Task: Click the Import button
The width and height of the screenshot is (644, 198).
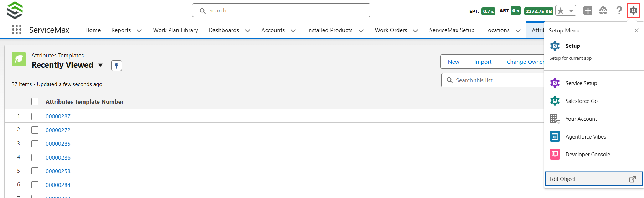Action: coord(483,62)
